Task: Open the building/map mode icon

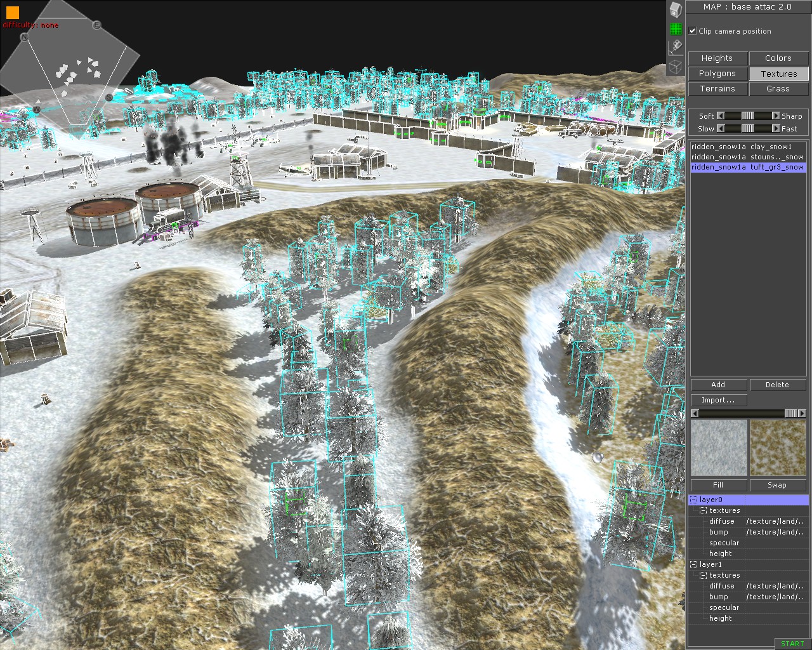Action: tap(676, 9)
